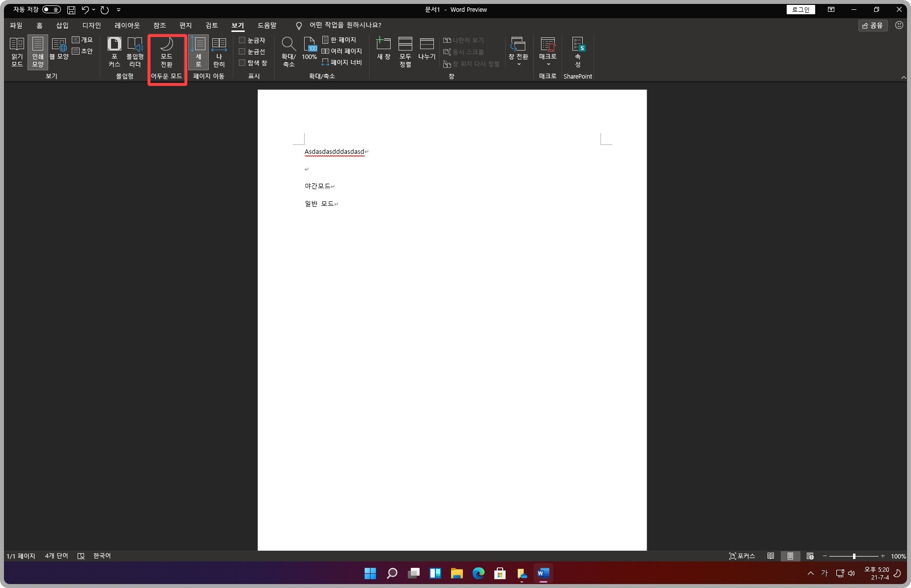Switch to Read Mode in status bar
This screenshot has width=911, height=588.
[770, 556]
